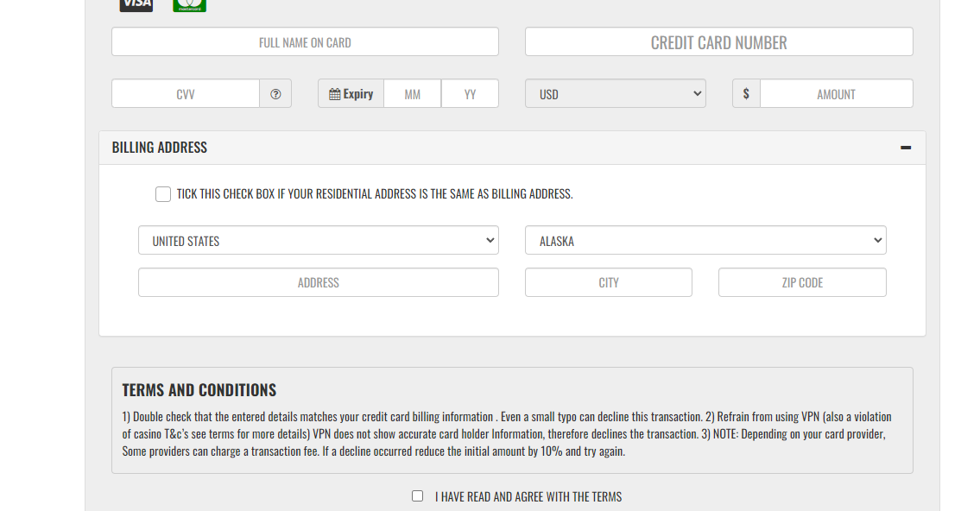Open the United States country dropdown
Viewport: 980px width, 511px height.
pyautogui.click(x=318, y=241)
